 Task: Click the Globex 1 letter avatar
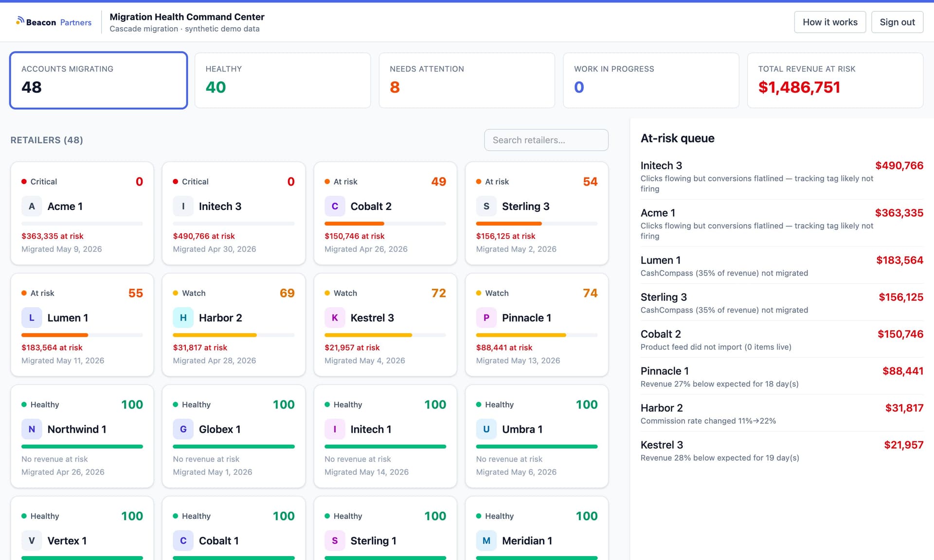click(183, 429)
